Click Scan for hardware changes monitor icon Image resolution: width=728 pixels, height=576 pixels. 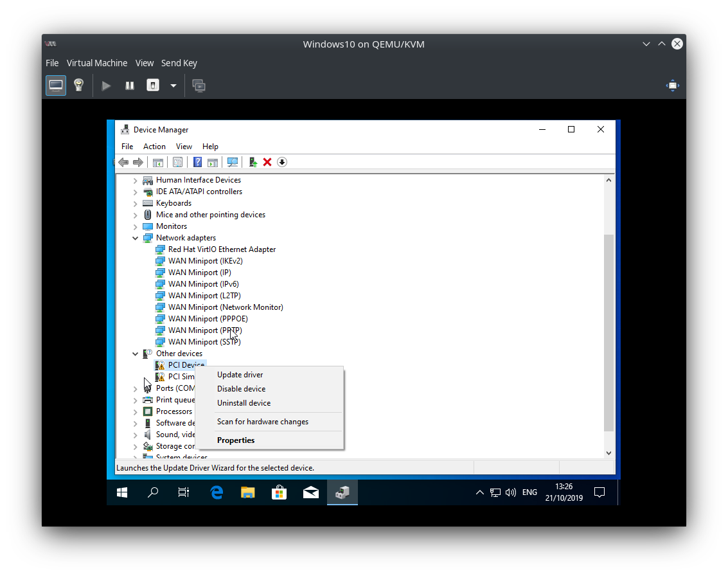pyautogui.click(x=233, y=162)
